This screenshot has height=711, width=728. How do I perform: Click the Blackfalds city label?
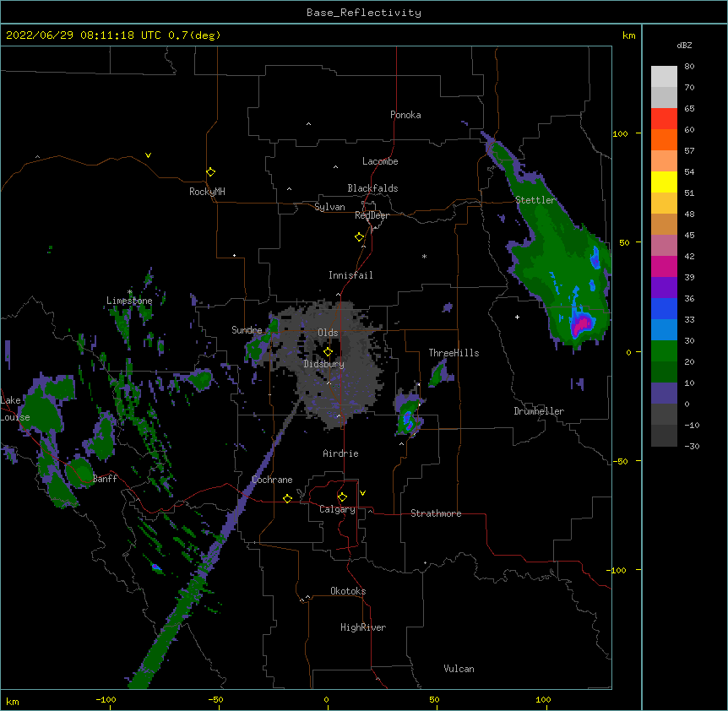(372, 188)
